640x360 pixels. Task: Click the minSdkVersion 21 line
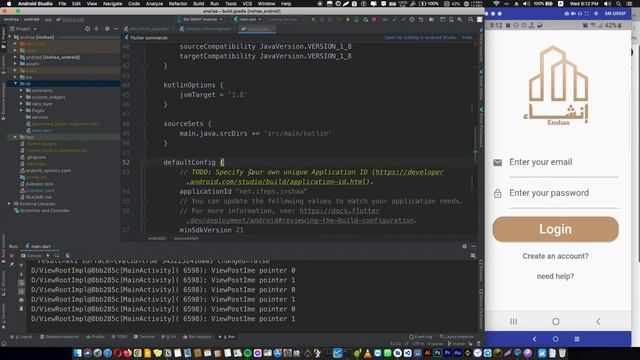pyautogui.click(x=211, y=230)
